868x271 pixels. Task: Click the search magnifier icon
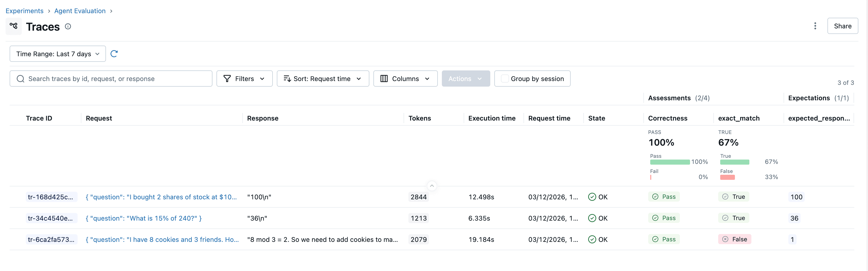20,79
